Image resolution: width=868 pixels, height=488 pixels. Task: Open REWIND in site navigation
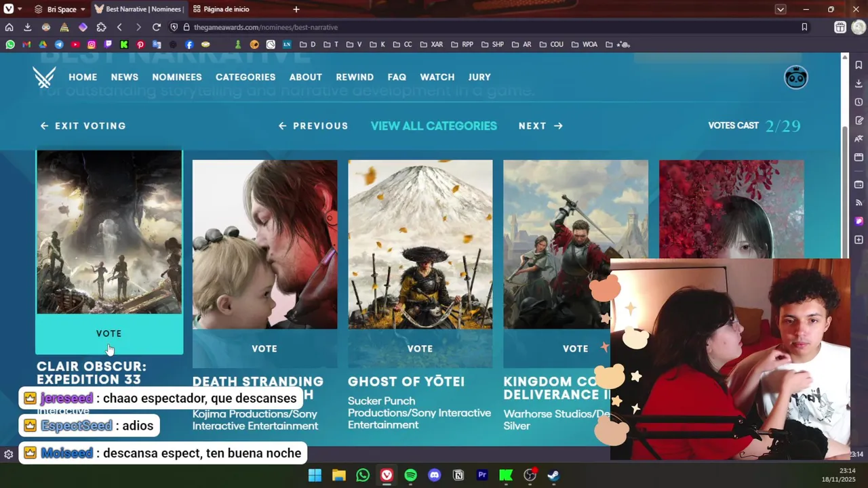click(355, 77)
